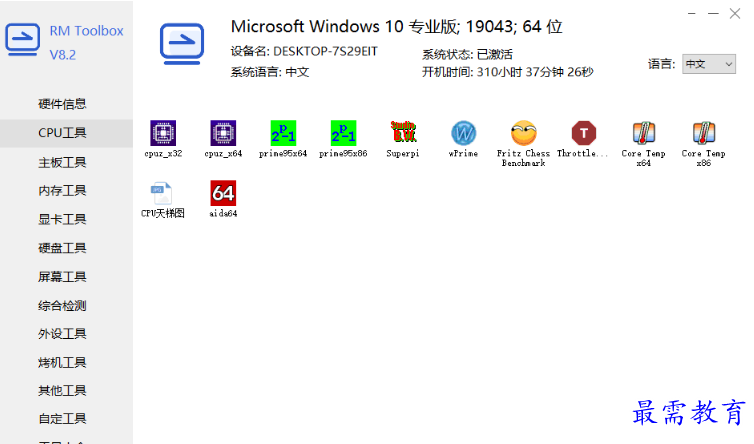The height and width of the screenshot is (444, 754).
Task: Select the 自定工具 section
Action: [62, 419]
